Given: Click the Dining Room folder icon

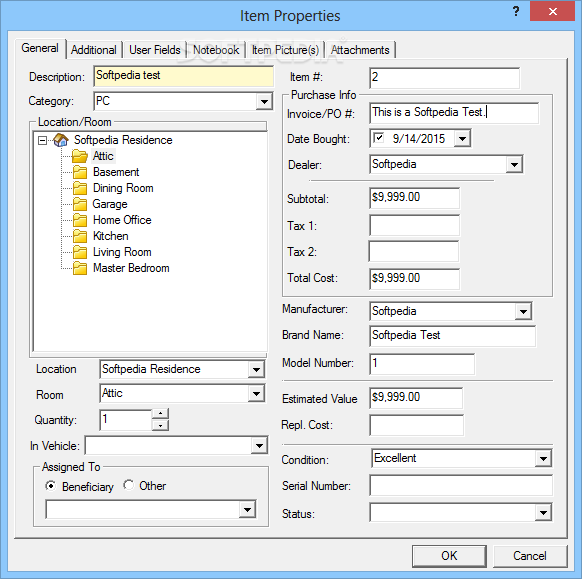Looking at the screenshot, I should (x=80, y=188).
